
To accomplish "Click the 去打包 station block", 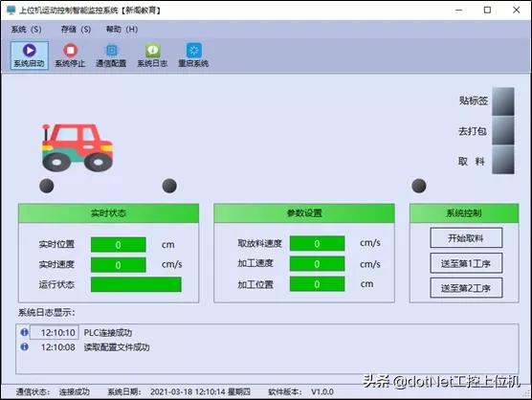I will click(503, 130).
